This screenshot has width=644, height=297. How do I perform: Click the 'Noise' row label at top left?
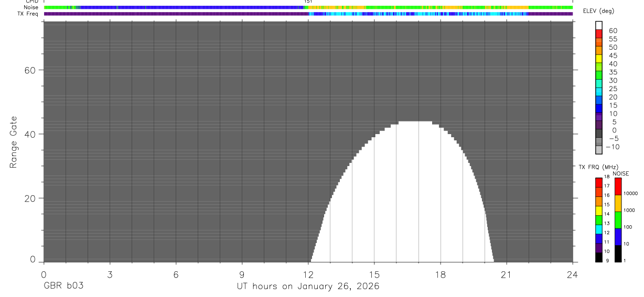click(x=31, y=7)
